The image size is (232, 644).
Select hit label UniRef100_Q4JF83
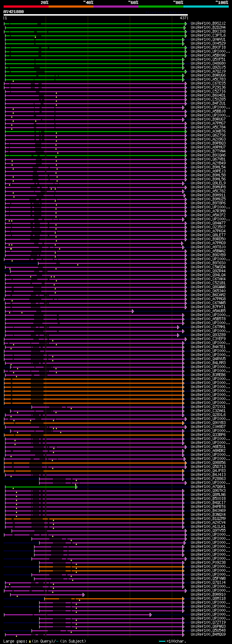(208, 470)
